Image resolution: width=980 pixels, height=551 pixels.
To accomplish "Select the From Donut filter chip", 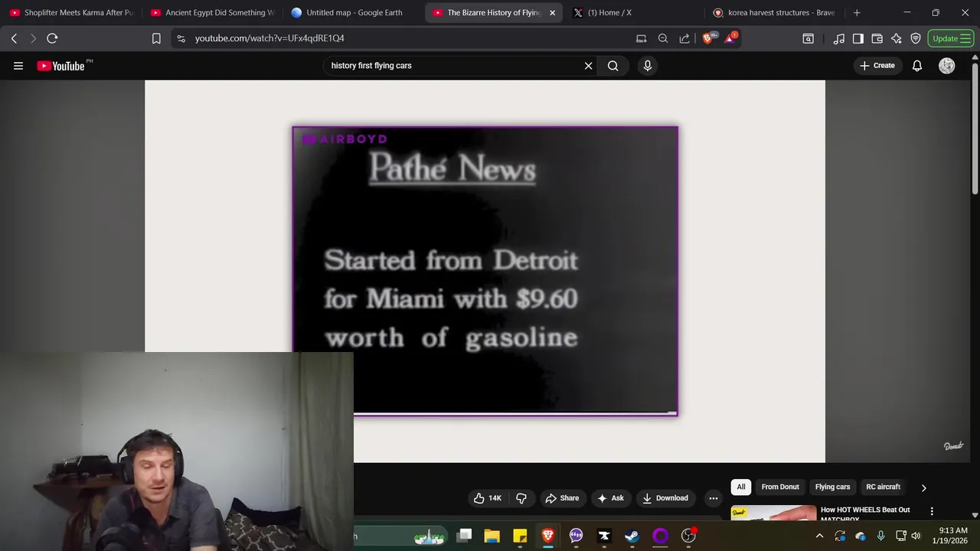I will pyautogui.click(x=780, y=487).
